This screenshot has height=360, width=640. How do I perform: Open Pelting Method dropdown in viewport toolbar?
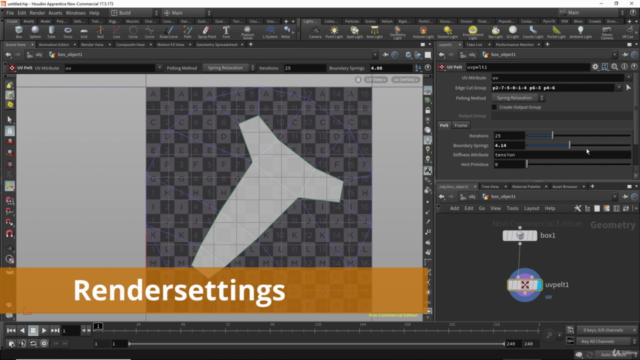pos(229,68)
